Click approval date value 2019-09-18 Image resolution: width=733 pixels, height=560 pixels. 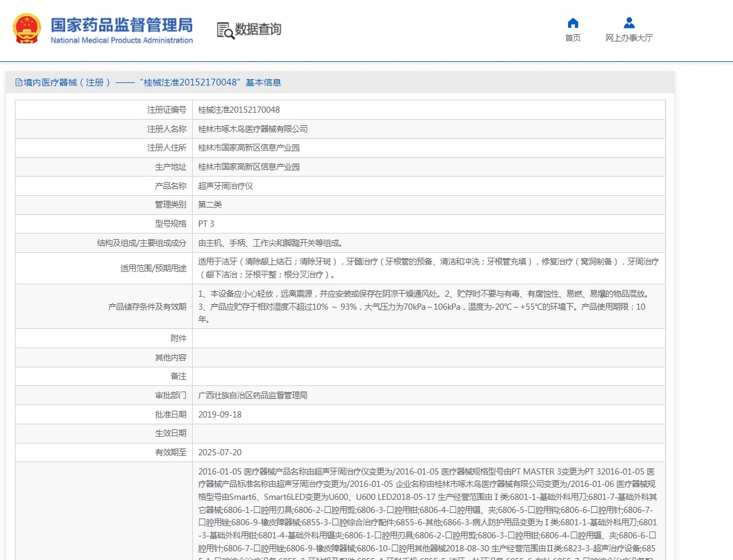point(220,414)
